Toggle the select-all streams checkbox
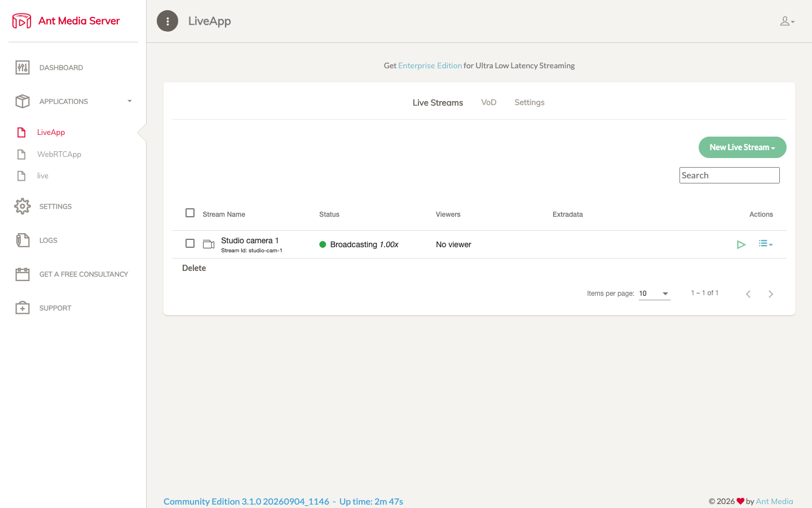 [190, 213]
